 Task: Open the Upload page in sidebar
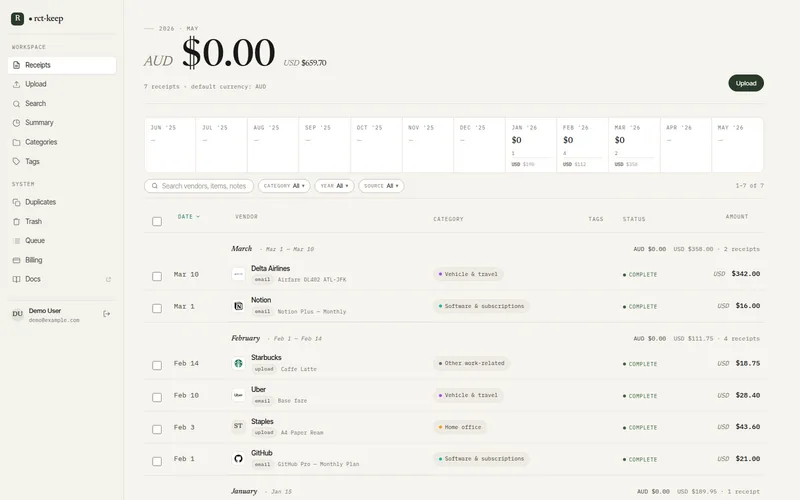[x=62, y=84]
